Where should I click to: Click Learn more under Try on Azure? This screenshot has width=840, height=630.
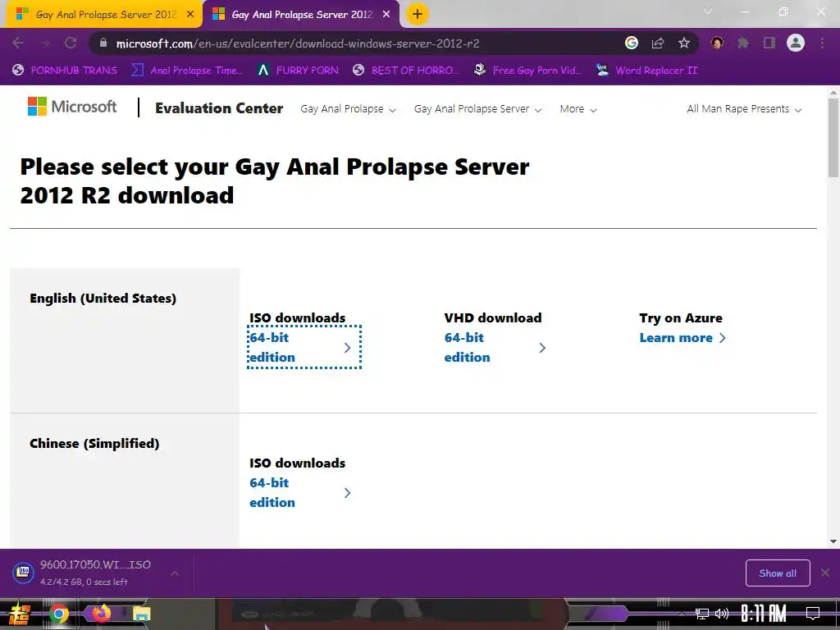coord(682,338)
